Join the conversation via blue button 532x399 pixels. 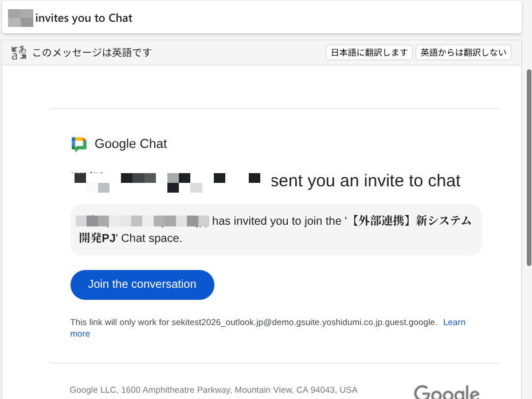[x=142, y=285]
